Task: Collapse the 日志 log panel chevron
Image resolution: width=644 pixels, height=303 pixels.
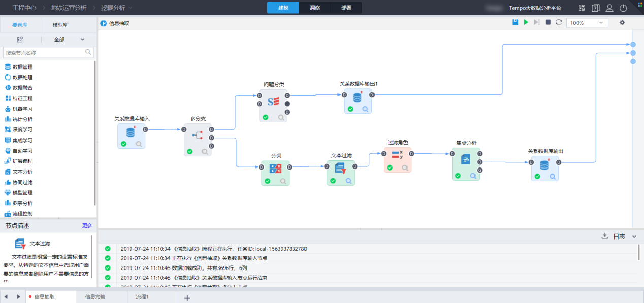Action: point(634,237)
